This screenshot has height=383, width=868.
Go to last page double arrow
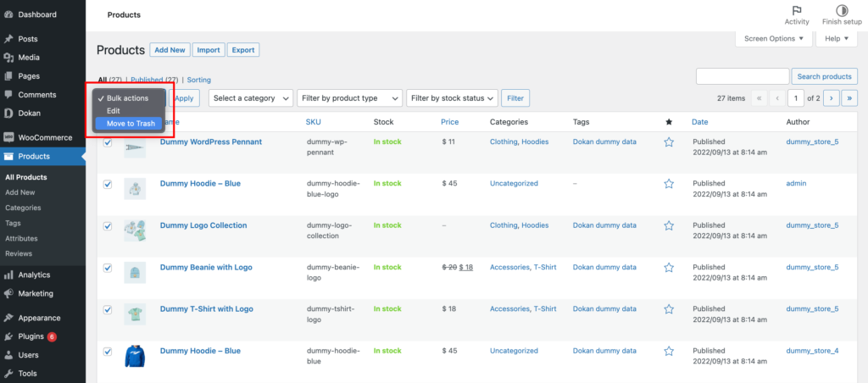(849, 98)
